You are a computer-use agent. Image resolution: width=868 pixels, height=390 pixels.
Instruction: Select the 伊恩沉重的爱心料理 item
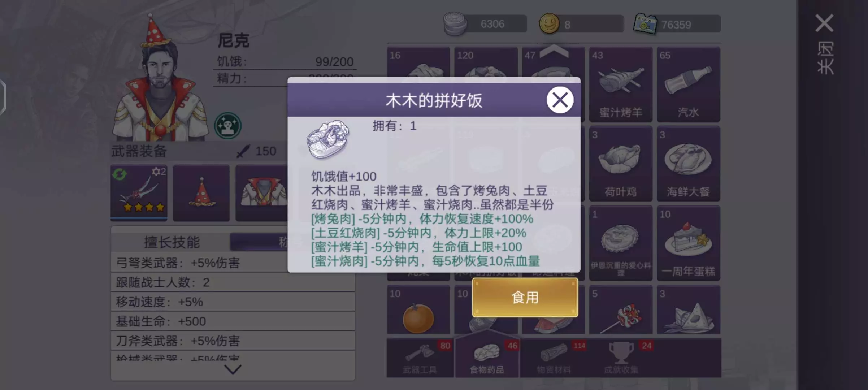tap(621, 243)
